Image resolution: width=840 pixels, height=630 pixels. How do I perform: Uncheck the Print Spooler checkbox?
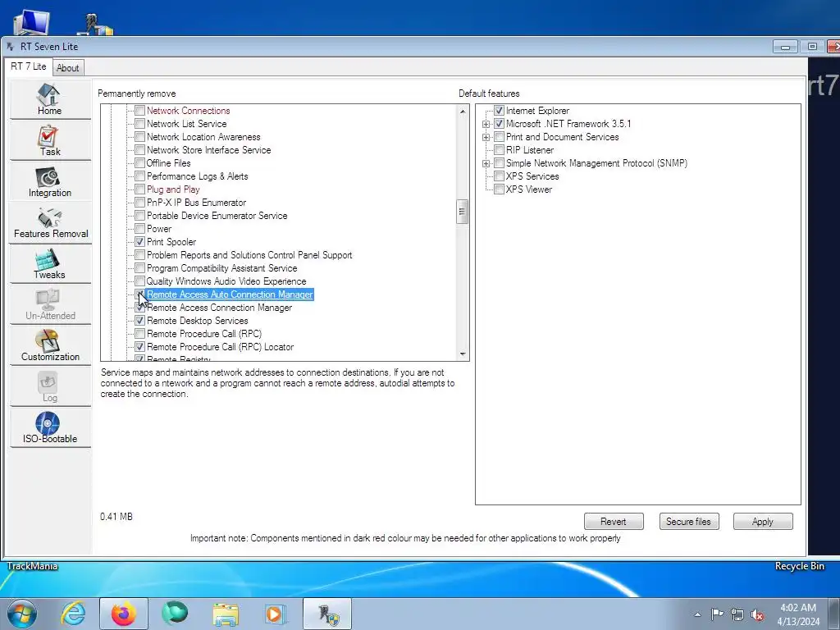[139, 242]
